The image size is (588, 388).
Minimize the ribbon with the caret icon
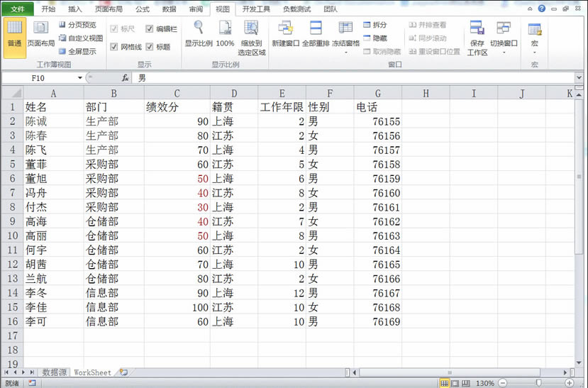point(530,9)
